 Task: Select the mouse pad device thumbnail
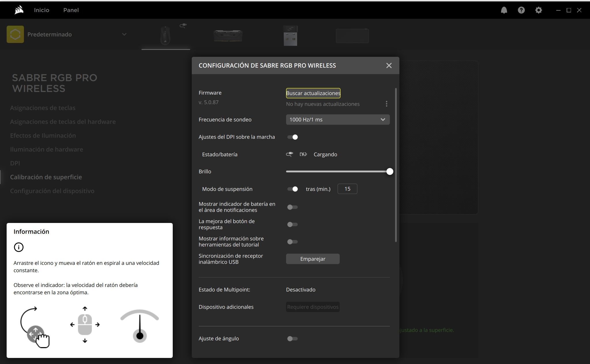[352, 36]
